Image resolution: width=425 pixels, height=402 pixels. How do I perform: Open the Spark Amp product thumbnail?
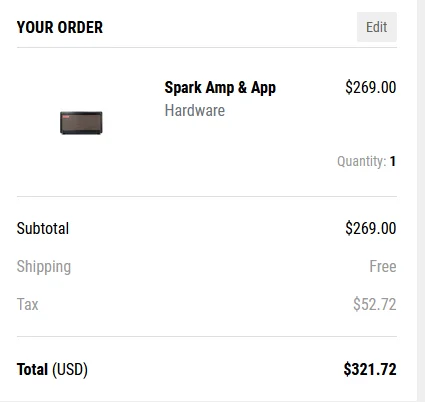pos(81,123)
